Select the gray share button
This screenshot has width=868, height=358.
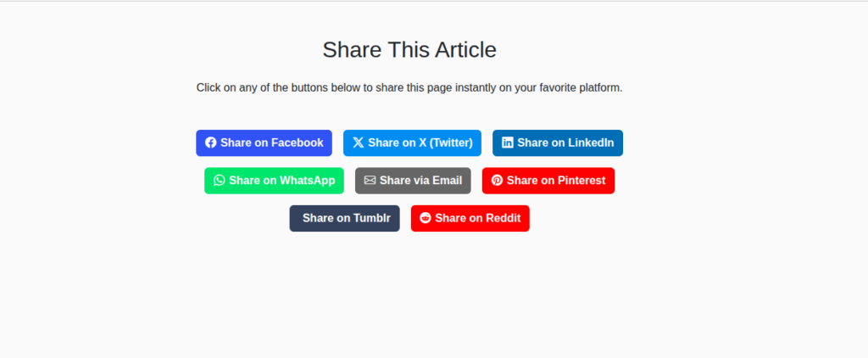(x=413, y=181)
